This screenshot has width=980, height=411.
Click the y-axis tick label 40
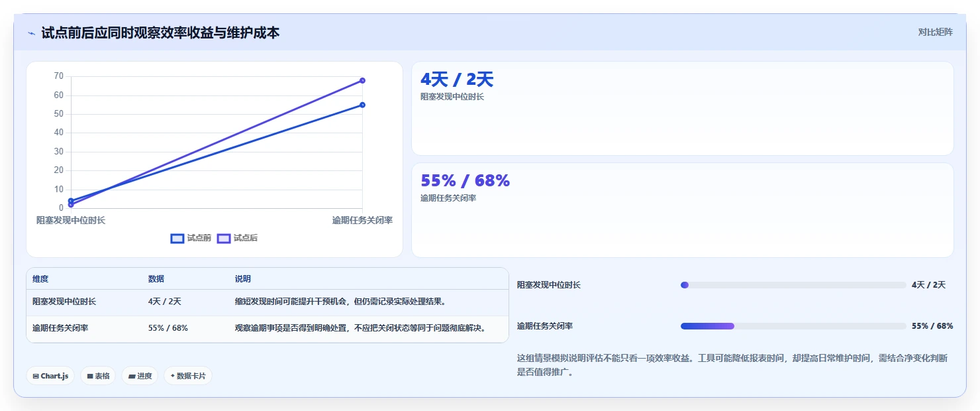(x=59, y=133)
